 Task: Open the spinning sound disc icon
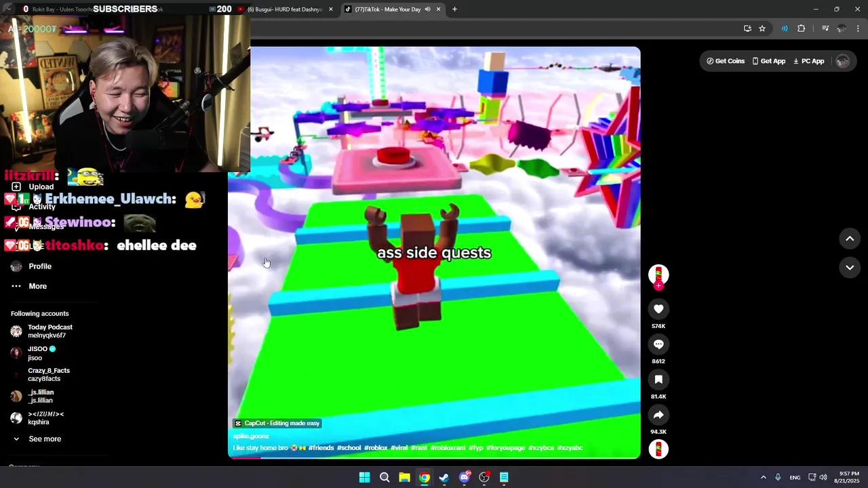pyautogui.click(x=658, y=449)
